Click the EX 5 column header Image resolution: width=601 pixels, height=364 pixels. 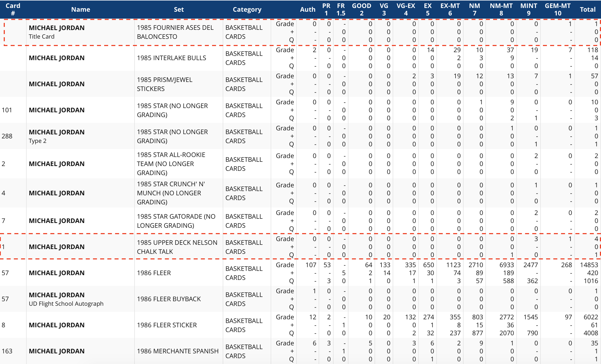pyautogui.click(x=428, y=9)
